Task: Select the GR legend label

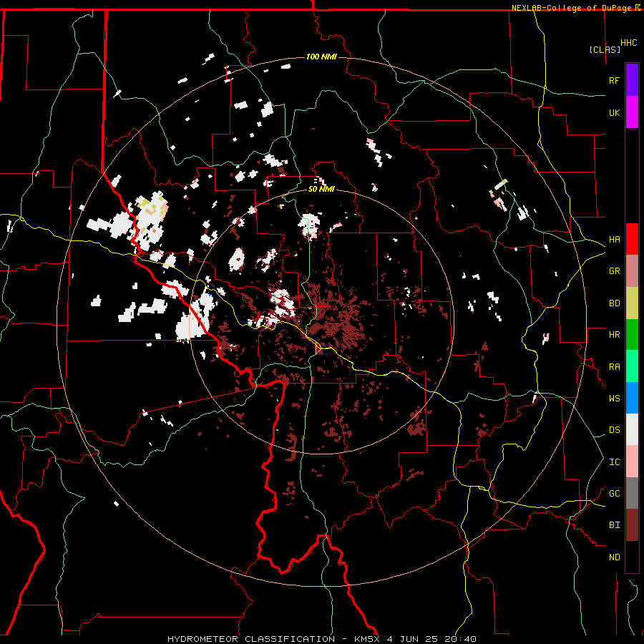Action: click(x=614, y=271)
